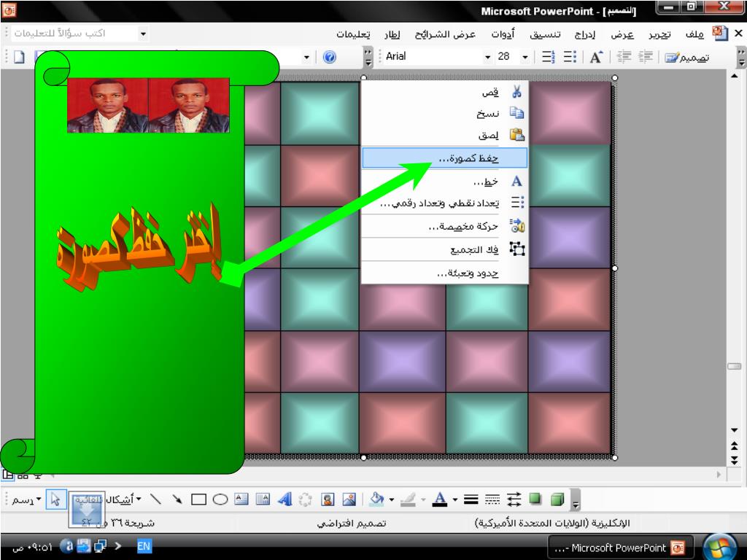The width and height of the screenshot is (747, 560).
Task: Select the horizontal Text Box tool
Action: pyautogui.click(x=241, y=499)
